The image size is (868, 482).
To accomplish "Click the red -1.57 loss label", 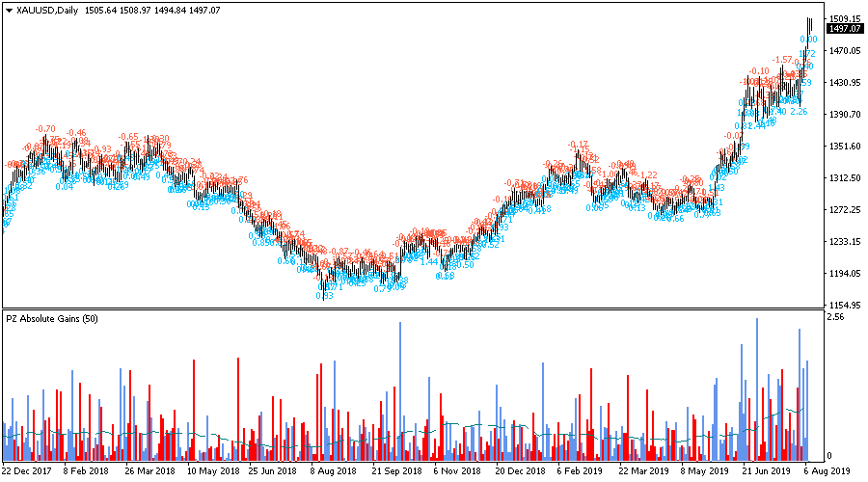I will pyautogui.click(x=782, y=60).
